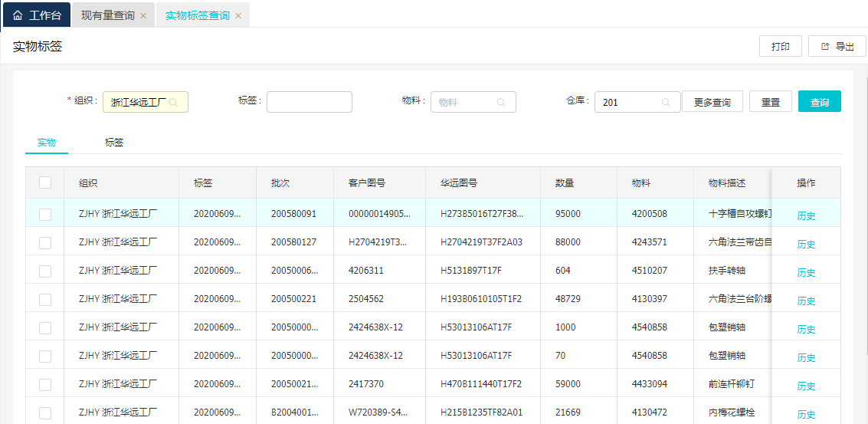Open 历史 for material 4243571

point(806,245)
